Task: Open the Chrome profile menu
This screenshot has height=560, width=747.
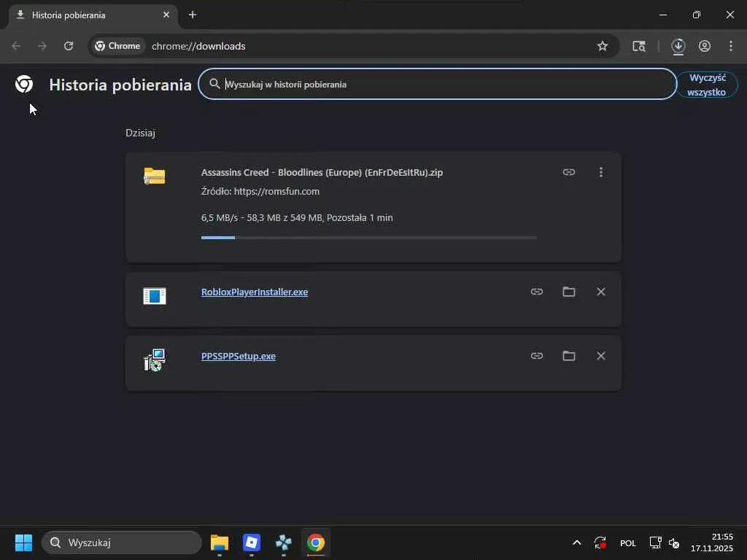Action: 705,46
